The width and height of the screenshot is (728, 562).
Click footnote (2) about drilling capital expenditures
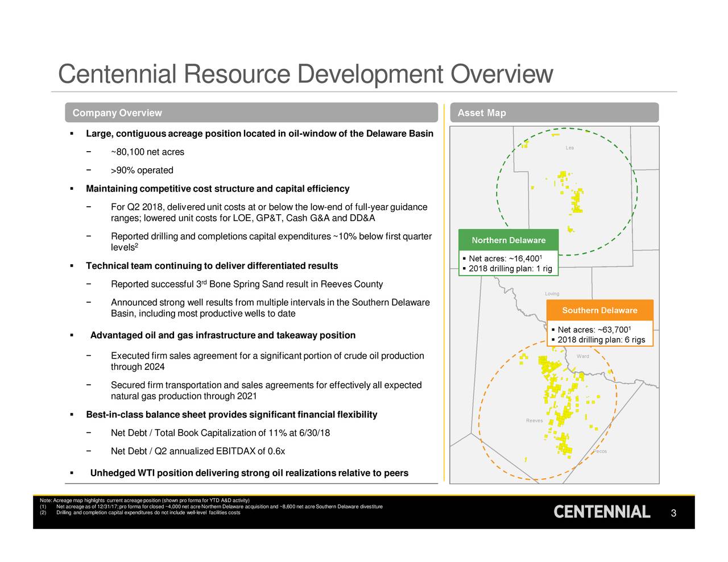pyautogui.click(x=140, y=513)
